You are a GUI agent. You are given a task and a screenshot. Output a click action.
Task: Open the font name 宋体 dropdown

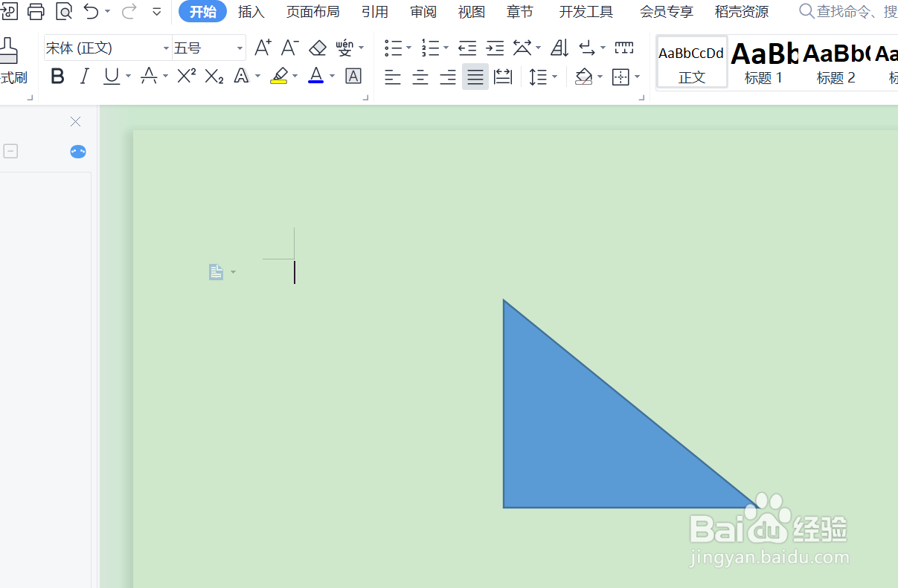pyautogui.click(x=167, y=48)
